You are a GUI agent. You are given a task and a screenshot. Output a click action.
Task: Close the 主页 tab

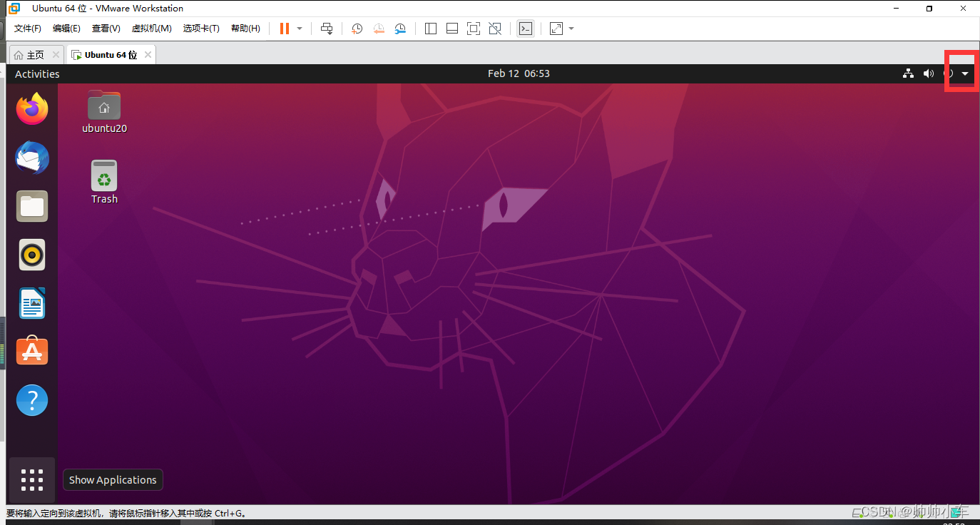coord(56,55)
